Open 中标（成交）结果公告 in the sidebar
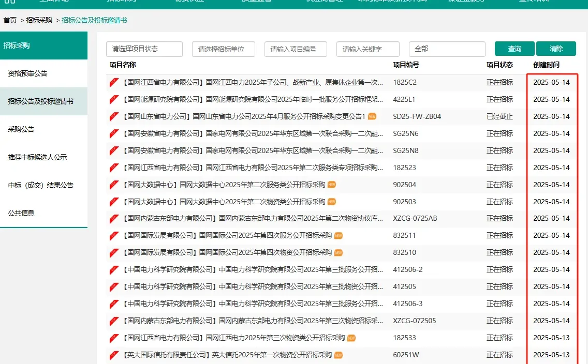This screenshot has width=588, height=364. 43,185
